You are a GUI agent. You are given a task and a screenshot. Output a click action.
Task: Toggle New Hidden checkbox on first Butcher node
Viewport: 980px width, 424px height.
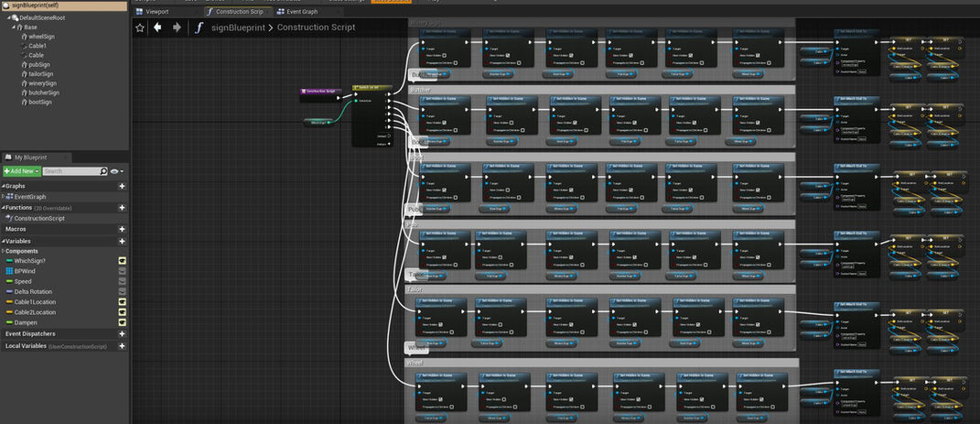point(447,123)
